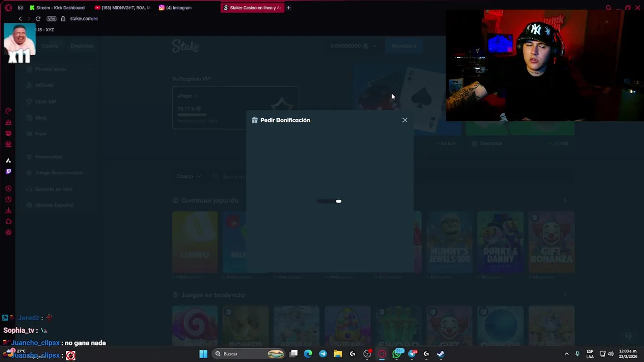Click the padlock site info icon
This screenshot has width=644, height=362.
(63, 19)
